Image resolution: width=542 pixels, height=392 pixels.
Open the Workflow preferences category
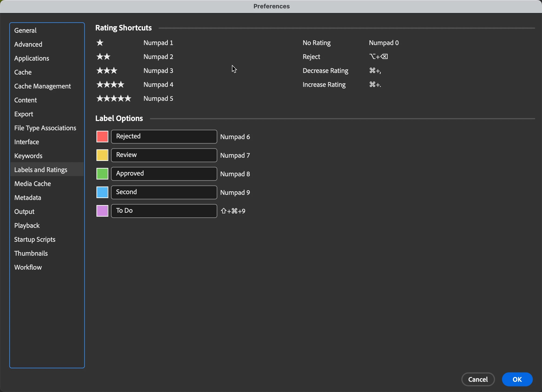pos(28,267)
